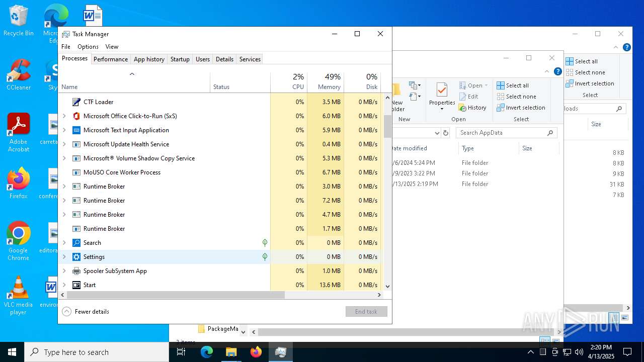Image resolution: width=644 pixels, height=362 pixels.
Task: Click the suspended leaf icon on the Settings row
Action: coord(265,257)
